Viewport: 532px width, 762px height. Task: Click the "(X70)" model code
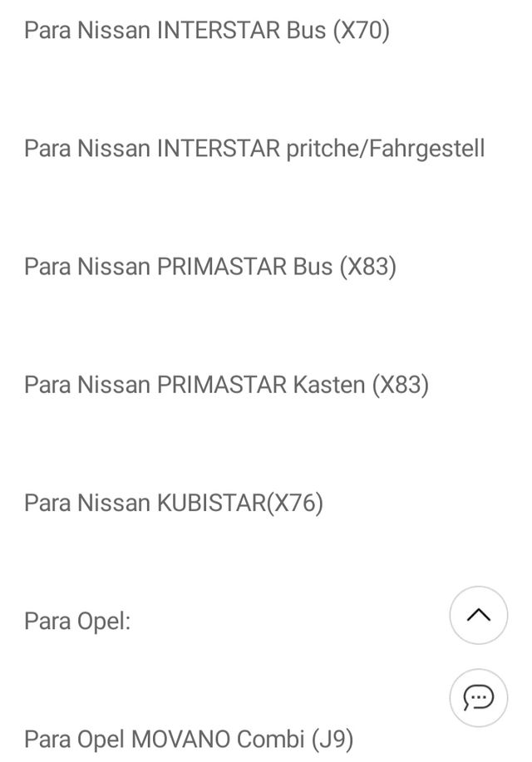click(360, 31)
